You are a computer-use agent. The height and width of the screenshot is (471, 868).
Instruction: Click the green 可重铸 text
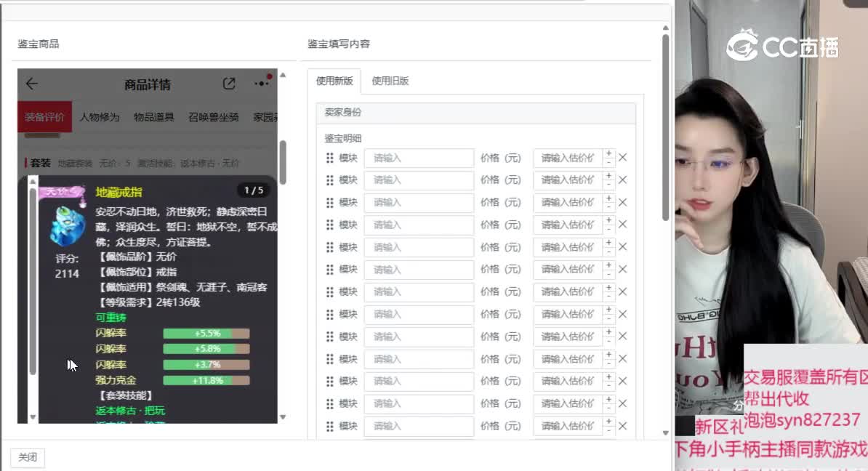(x=110, y=318)
